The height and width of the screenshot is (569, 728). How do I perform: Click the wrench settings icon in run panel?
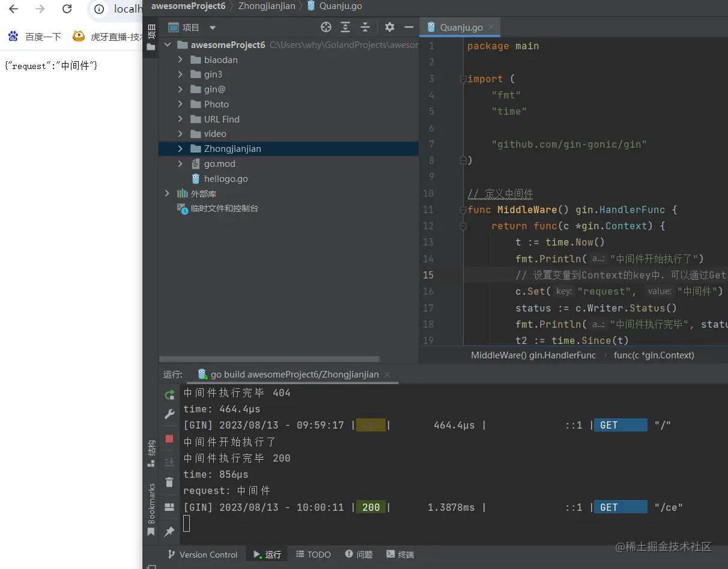(169, 415)
